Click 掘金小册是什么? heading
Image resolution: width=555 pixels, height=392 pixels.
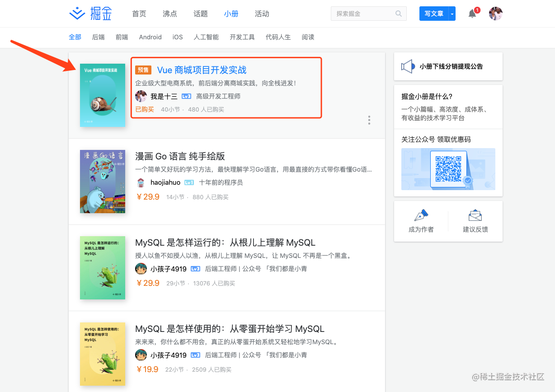point(427,96)
